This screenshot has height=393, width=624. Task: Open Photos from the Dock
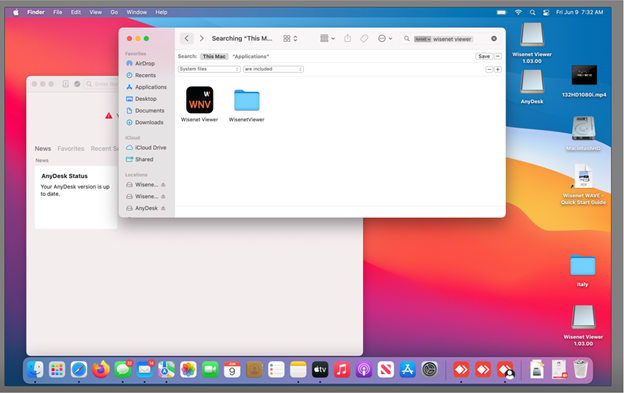coord(188,370)
